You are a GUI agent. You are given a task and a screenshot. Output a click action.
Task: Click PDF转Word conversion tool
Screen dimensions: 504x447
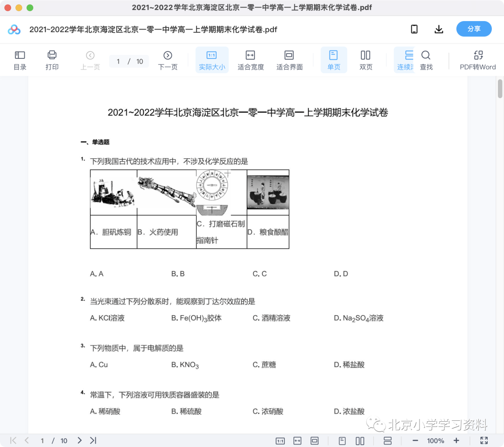pyautogui.click(x=478, y=60)
